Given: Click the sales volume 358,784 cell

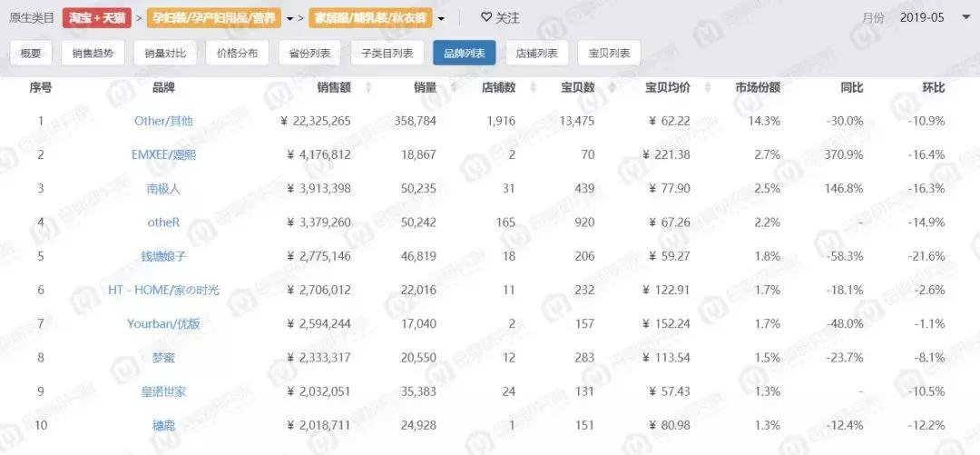Looking at the screenshot, I should 415,121.
